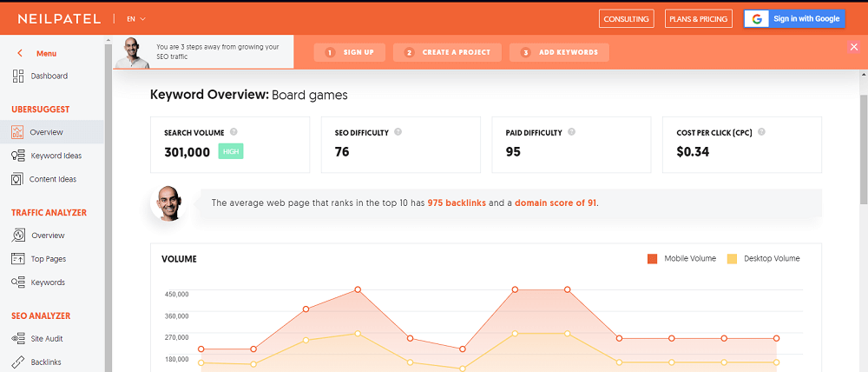Screen dimensions: 868x372
Task: Click the Traffic Analyzer Overview icon
Action: [18, 236]
